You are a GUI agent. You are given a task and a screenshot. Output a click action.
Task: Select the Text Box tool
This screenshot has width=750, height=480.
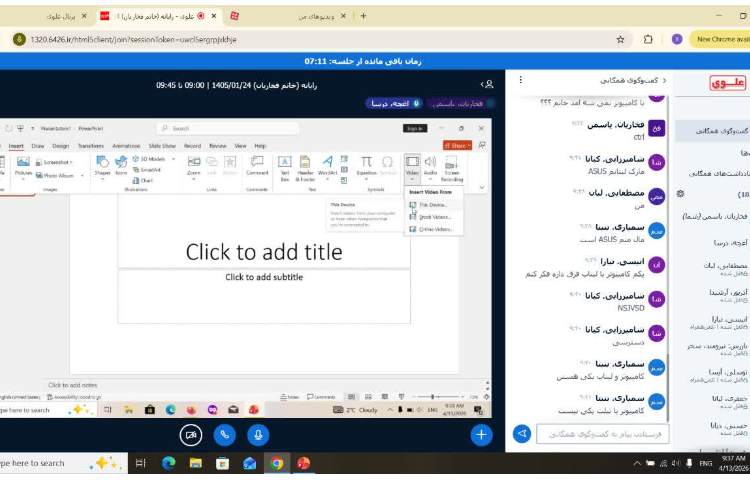pos(285,166)
